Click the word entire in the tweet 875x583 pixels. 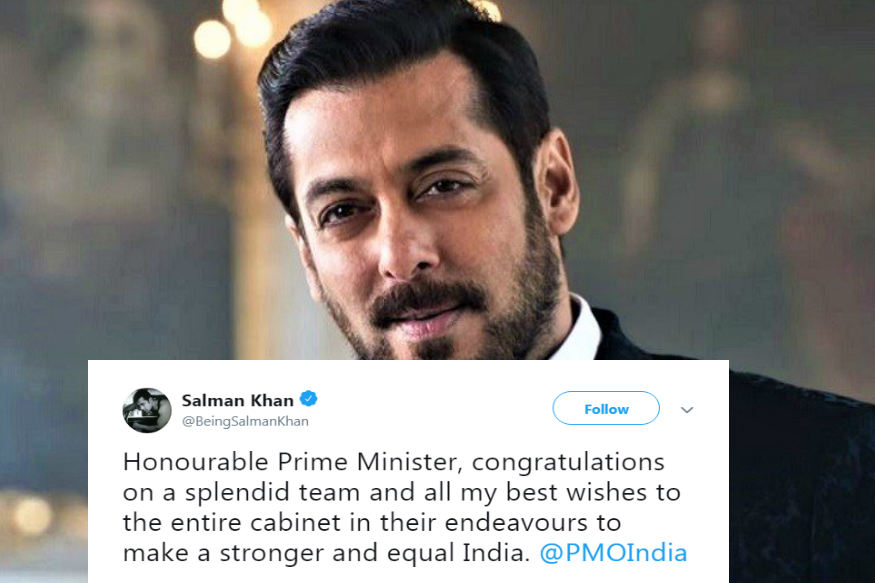tap(206, 523)
